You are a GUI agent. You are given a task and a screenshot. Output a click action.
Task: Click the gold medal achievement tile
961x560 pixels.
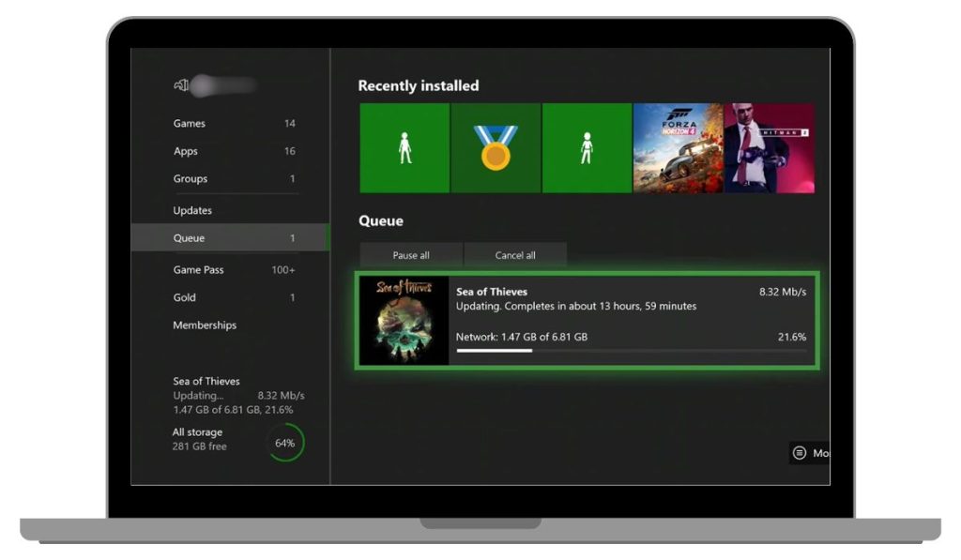pyautogui.click(x=496, y=147)
